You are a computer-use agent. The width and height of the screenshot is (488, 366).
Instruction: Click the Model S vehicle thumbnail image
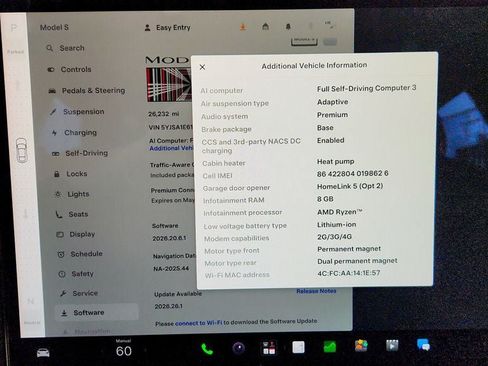pyautogui.click(x=169, y=85)
